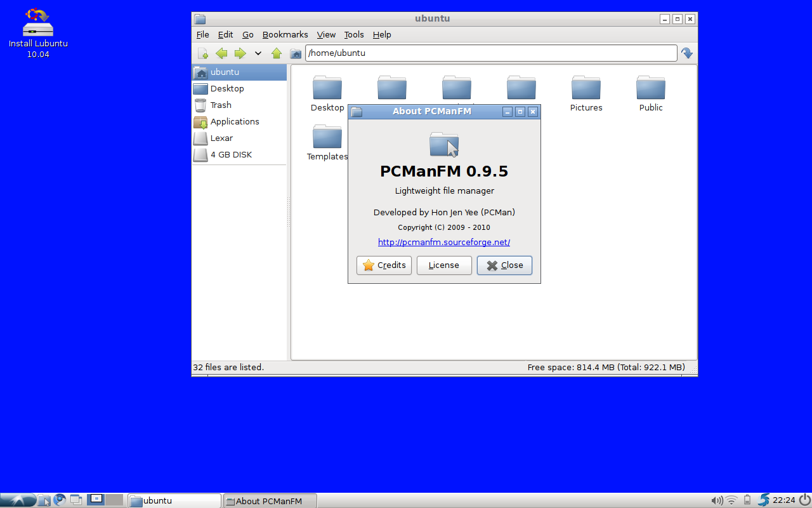Open the Bookmarks menu
The width and height of the screenshot is (812, 508).
pos(285,34)
